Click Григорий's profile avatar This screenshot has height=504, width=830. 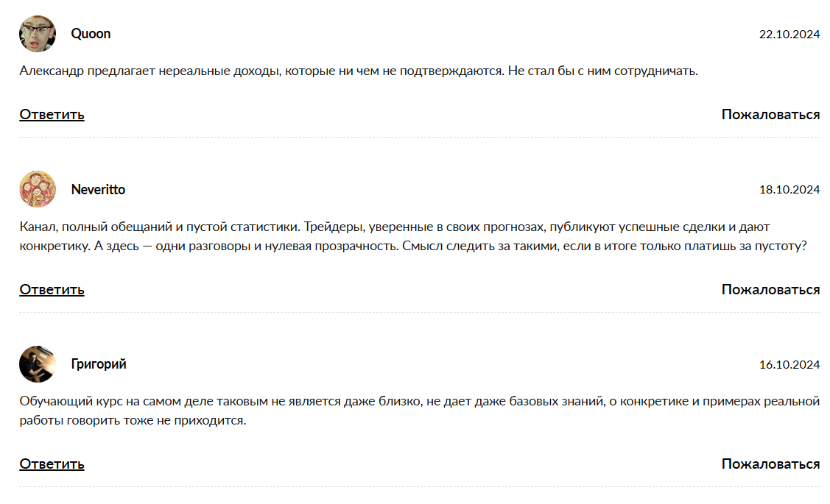click(x=38, y=364)
